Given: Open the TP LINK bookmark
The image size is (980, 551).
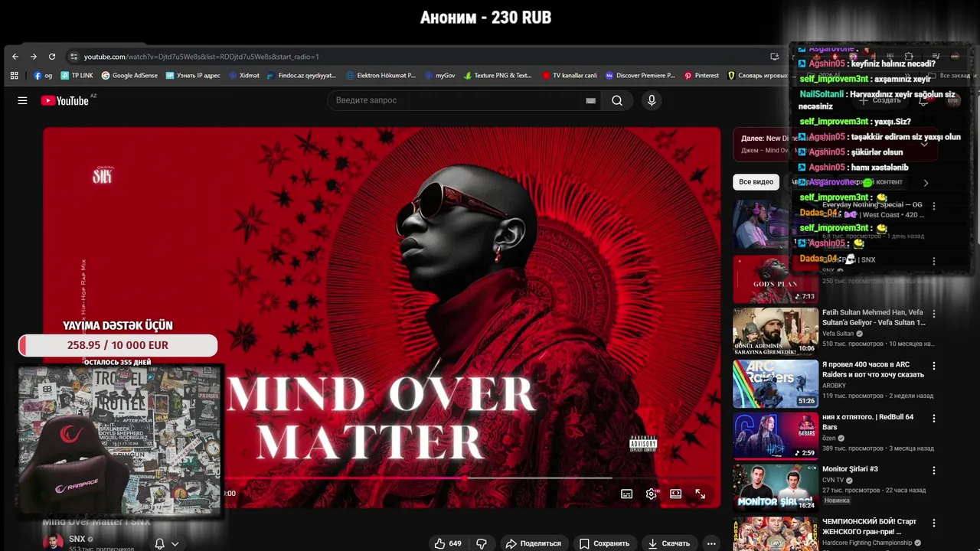Looking at the screenshot, I should coord(77,76).
